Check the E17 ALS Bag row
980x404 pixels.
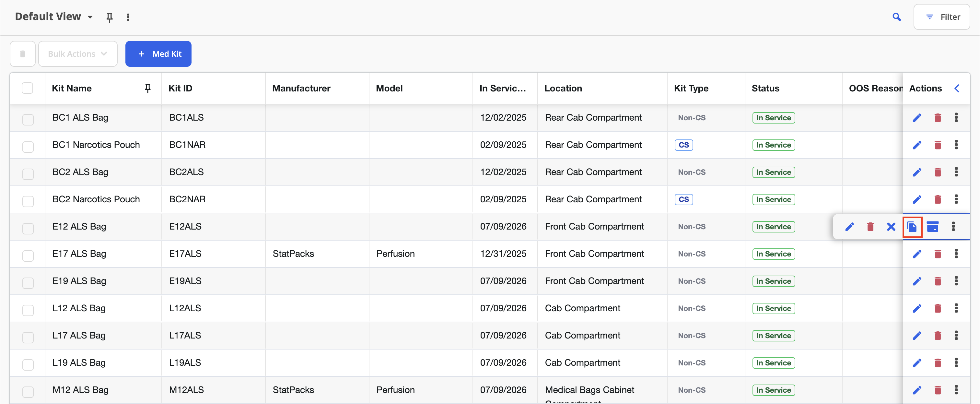[28, 256]
